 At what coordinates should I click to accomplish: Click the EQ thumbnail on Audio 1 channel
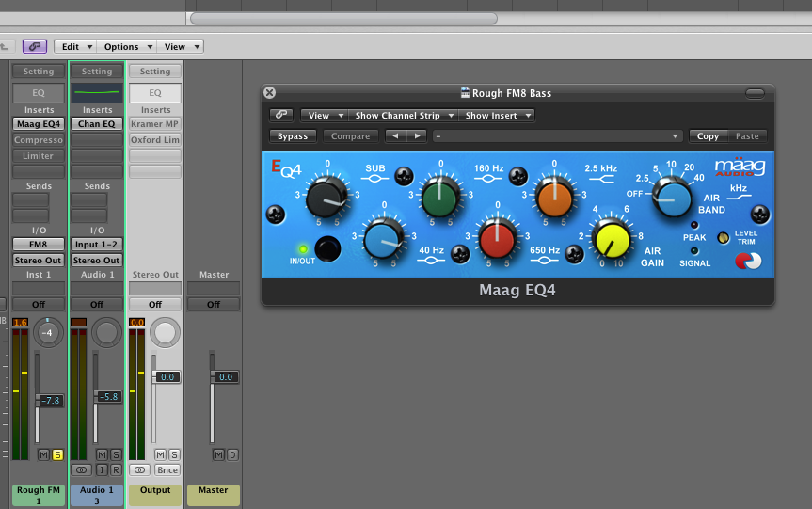coord(97,93)
